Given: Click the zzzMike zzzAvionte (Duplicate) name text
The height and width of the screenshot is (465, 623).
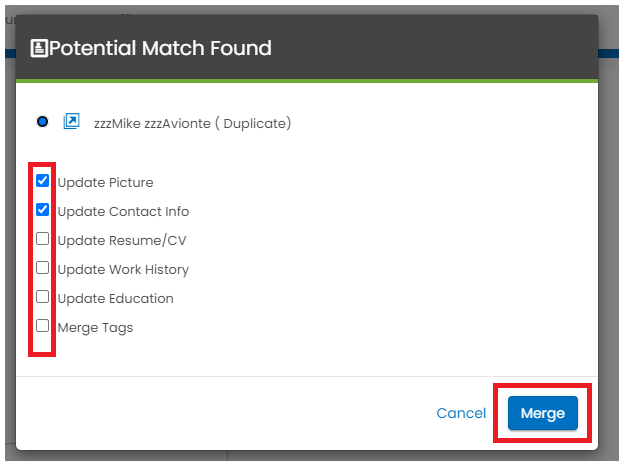Looking at the screenshot, I should tap(192, 123).
